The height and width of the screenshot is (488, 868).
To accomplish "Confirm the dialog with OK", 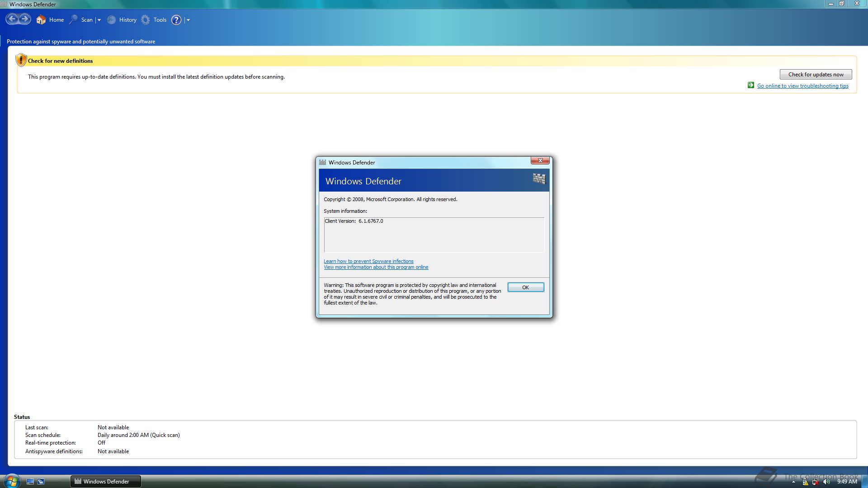I will (525, 287).
